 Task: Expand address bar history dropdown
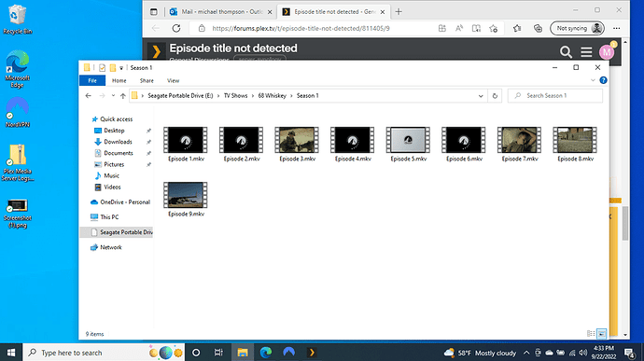click(x=481, y=96)
